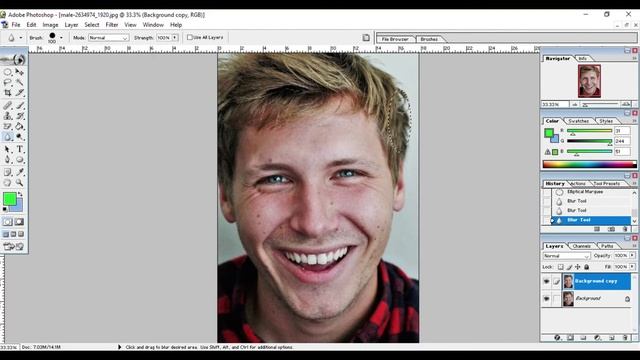Create new layer from Layers panel bottom
Screen dimensions: 640x360
click(x=611, y=338)
